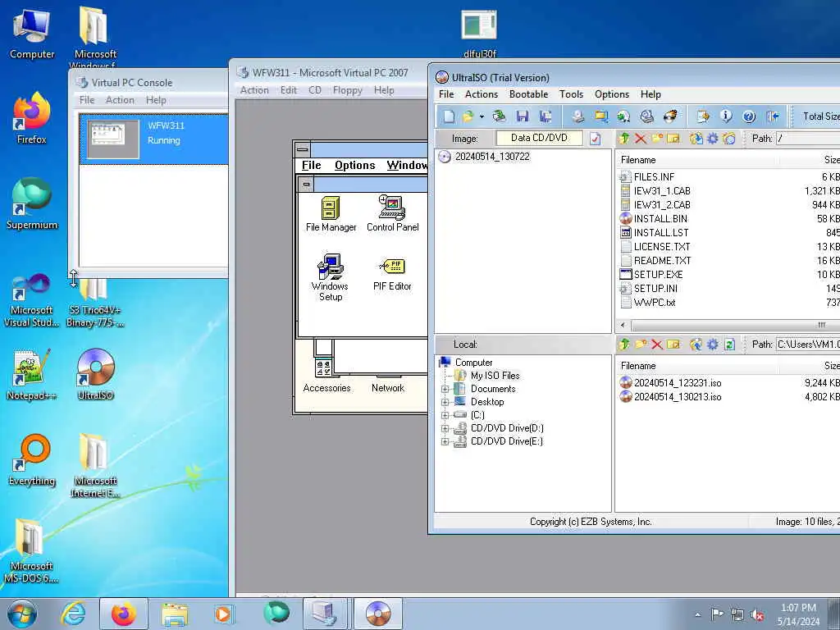Click the Exit door icon in UltraISO toolbar

772,116
